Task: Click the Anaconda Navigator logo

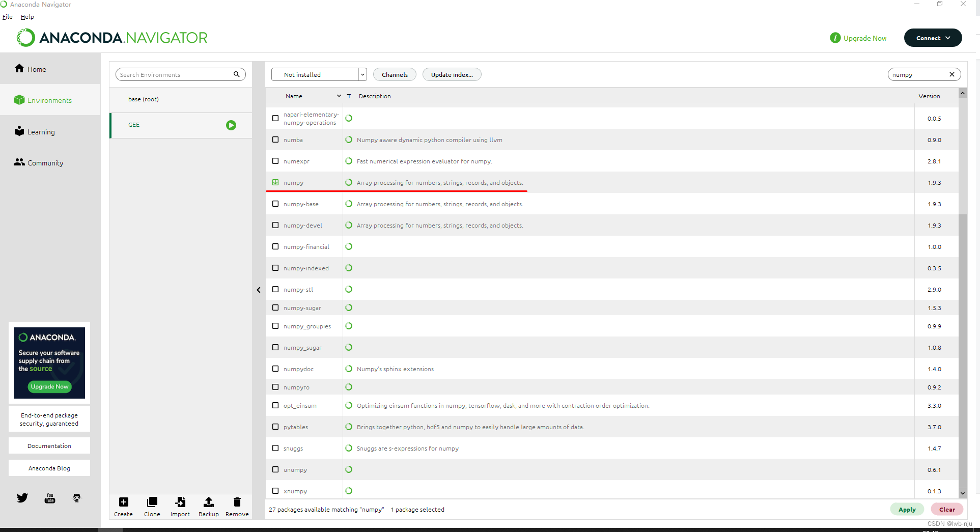Action: click(x=112, y=38)
